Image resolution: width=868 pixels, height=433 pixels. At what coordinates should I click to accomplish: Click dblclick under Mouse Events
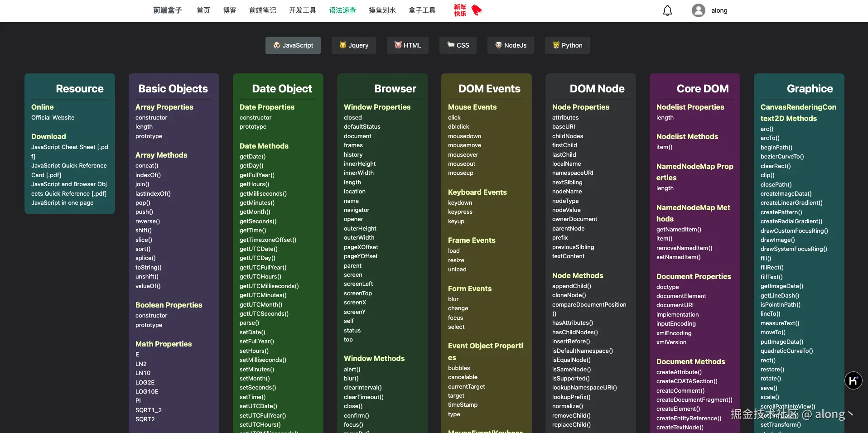458,127
